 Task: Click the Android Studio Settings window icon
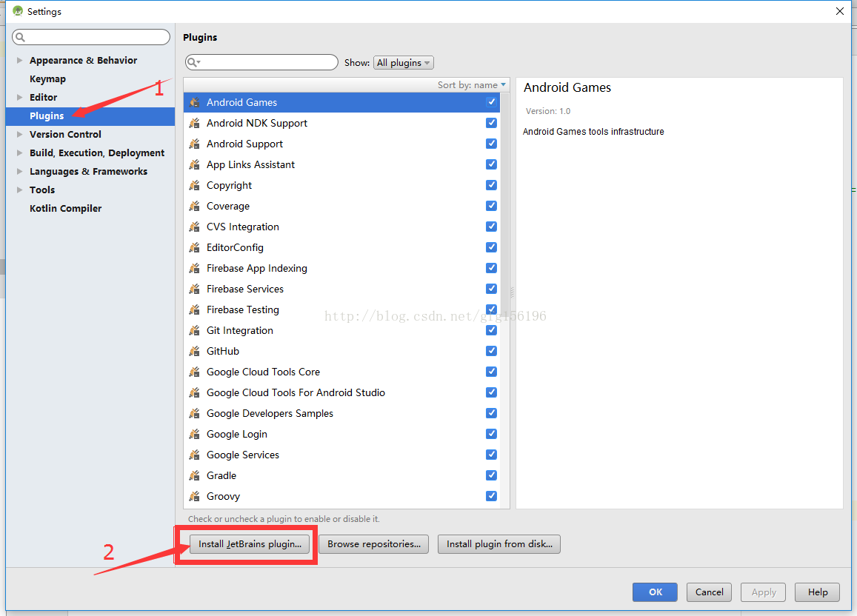18,11
